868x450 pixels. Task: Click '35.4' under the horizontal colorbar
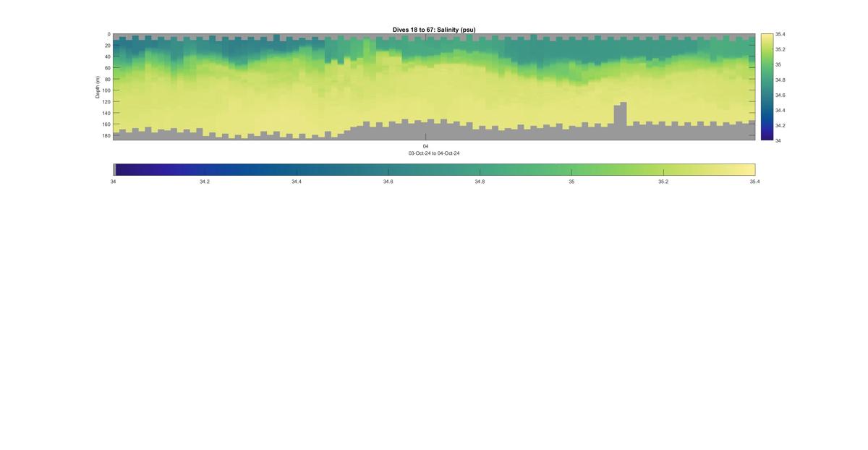pyautogui.click(x=754, y=182)
